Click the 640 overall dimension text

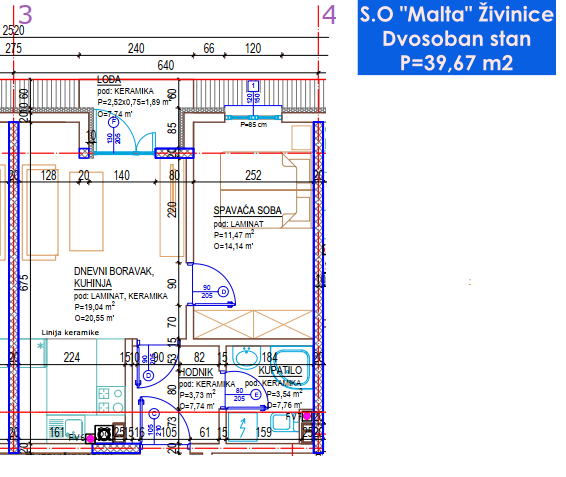coord(166,65)
